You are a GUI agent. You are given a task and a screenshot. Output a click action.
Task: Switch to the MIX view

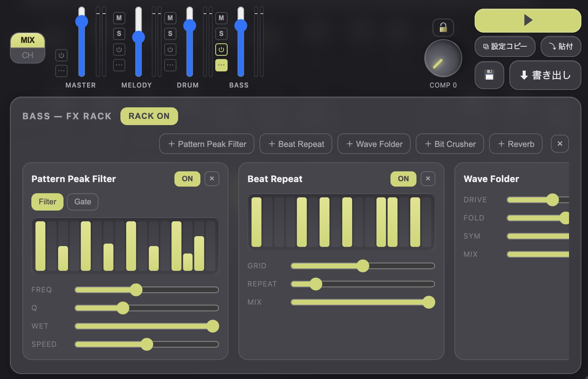point(28,40)
